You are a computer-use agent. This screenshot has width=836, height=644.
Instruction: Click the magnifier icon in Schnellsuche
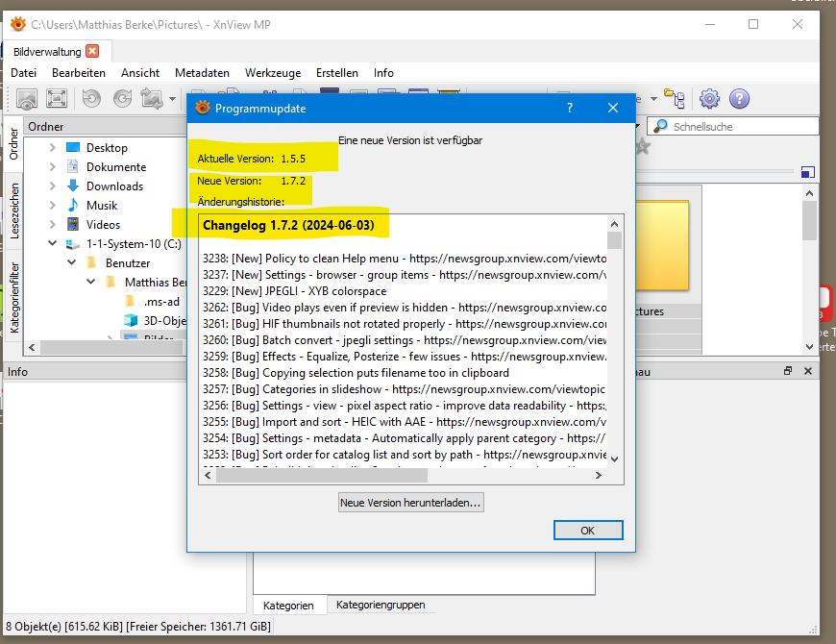pos(660,126)
